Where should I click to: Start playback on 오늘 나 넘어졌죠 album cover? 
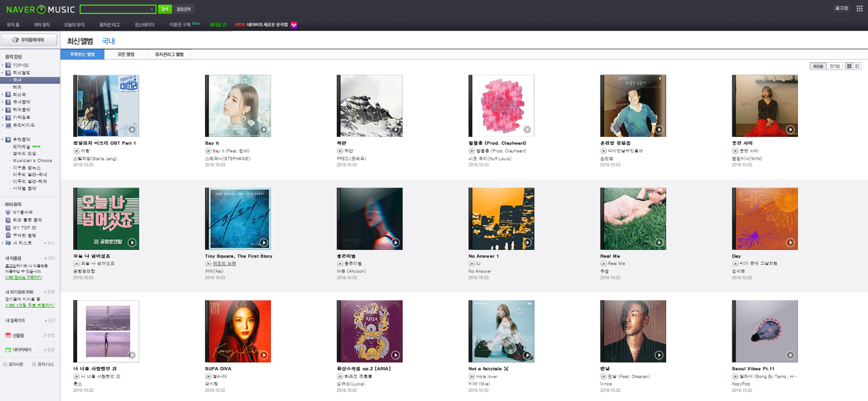(x=132, y=243)
